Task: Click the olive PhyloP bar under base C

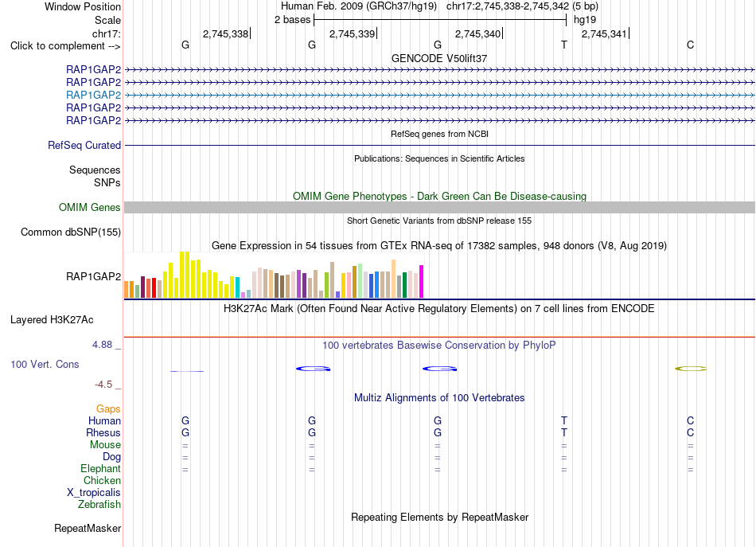Action: pos(691,369)
